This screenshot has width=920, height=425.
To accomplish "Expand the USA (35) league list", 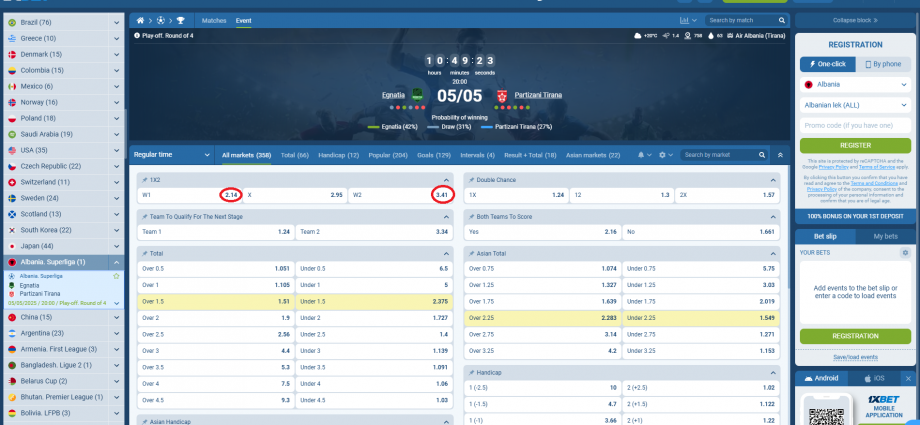I will 117,150.
